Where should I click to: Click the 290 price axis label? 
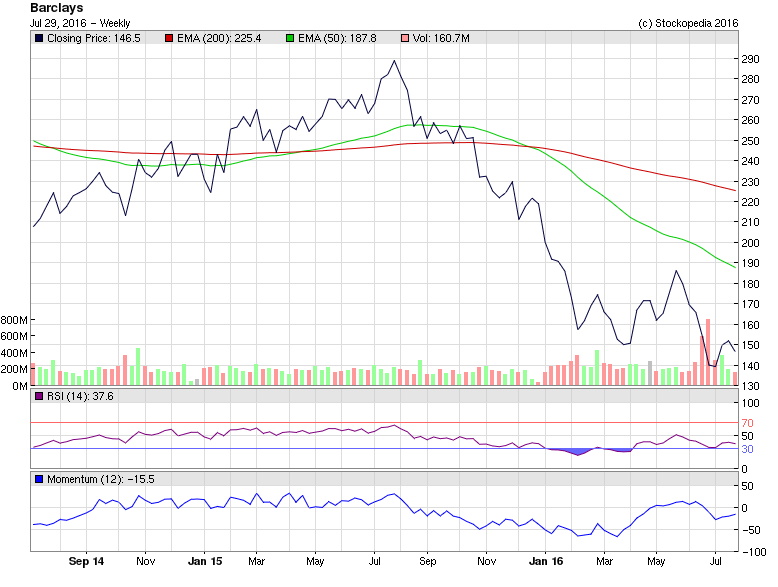[x=750, y=59]
